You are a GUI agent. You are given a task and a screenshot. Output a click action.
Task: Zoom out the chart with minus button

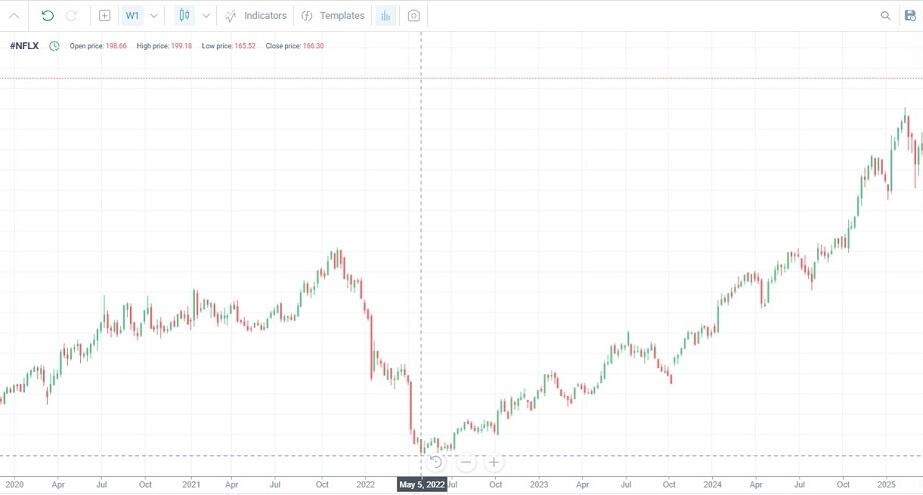(465, 462)
